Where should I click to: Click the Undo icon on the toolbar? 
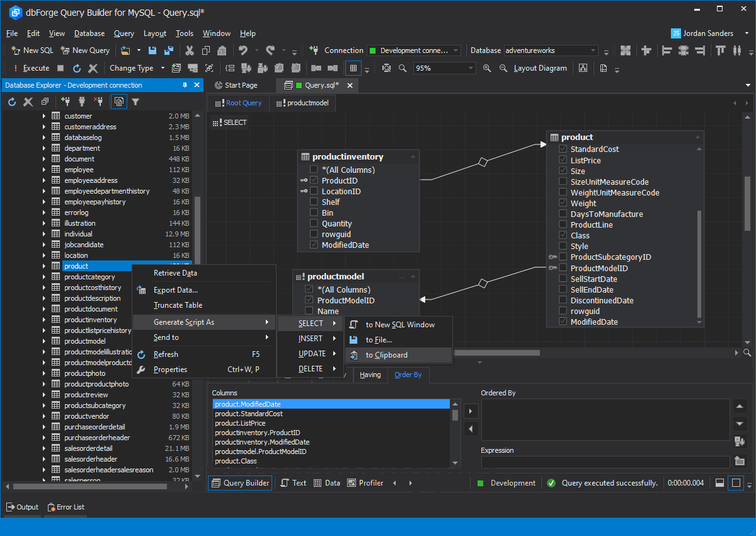244,50
